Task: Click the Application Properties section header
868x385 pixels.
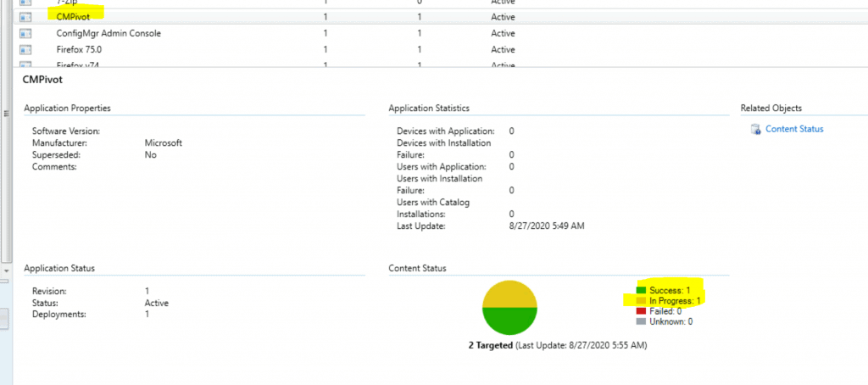Action: click(x=67, y=108)
